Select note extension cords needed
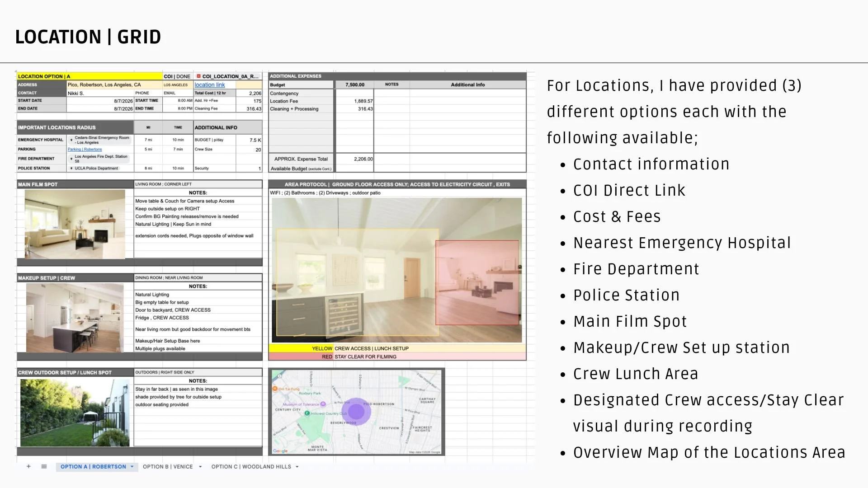868x488 pixels. pos(198,236)
